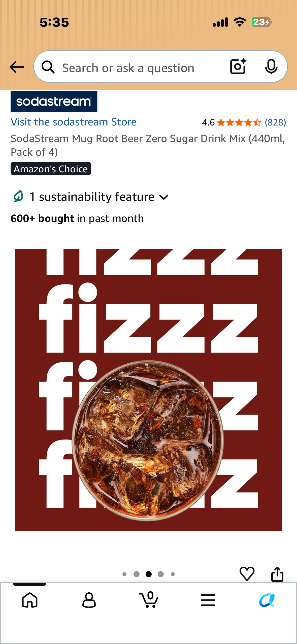297x644 pixels.
Task: Open the Home tab
Action: pyautogui.click(x=30, y=600)
